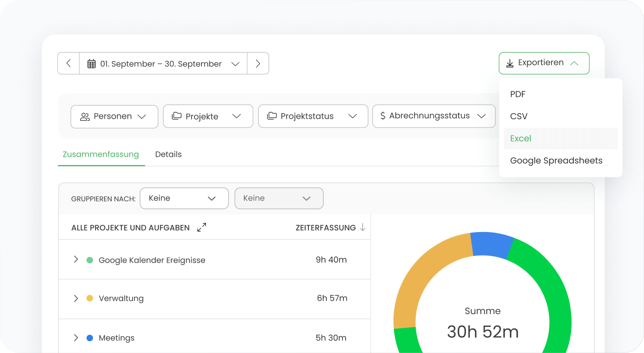The height and width of the screenshot is (353, 644).
Task: Click the Exportieren button
Action: click(544, 63)
